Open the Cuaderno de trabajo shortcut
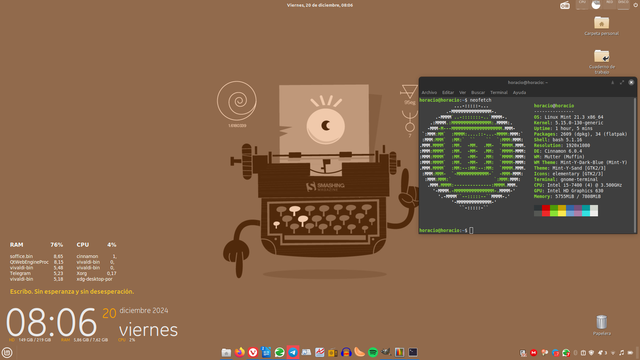The width and height of the screenshot is (640, 360). pyautogui.click(x=602, y=61)
